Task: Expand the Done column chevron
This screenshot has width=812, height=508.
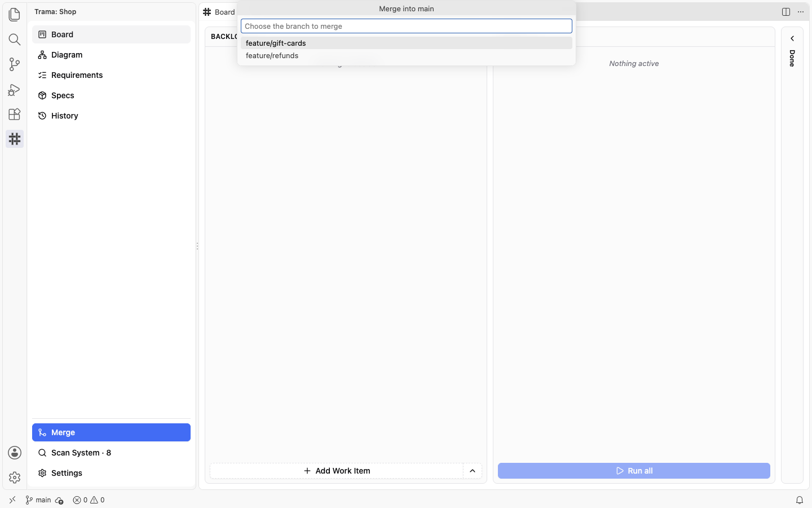Action: click(x=792, y=38)
